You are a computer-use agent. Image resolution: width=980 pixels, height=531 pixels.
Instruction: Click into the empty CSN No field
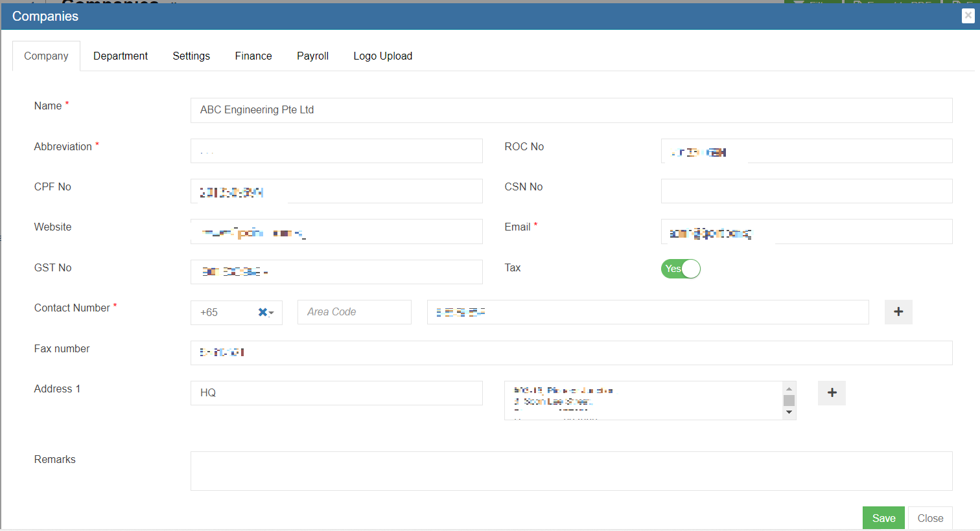click(806, 191)
